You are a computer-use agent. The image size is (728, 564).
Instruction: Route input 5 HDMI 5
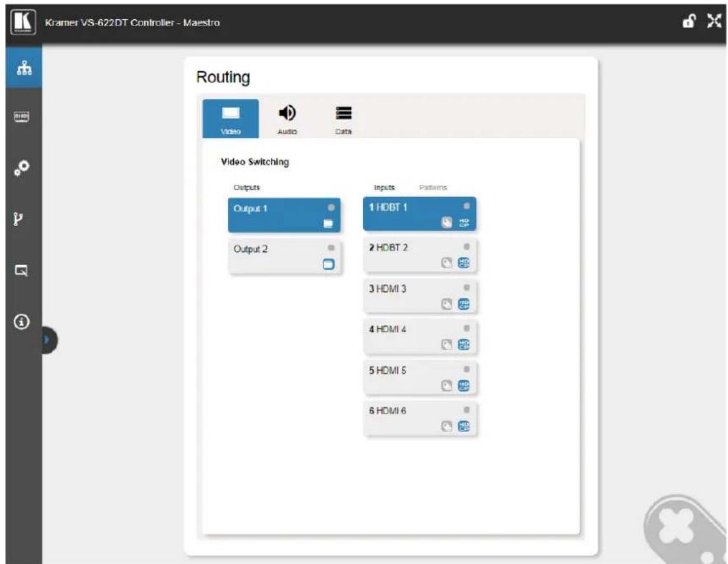420,378
